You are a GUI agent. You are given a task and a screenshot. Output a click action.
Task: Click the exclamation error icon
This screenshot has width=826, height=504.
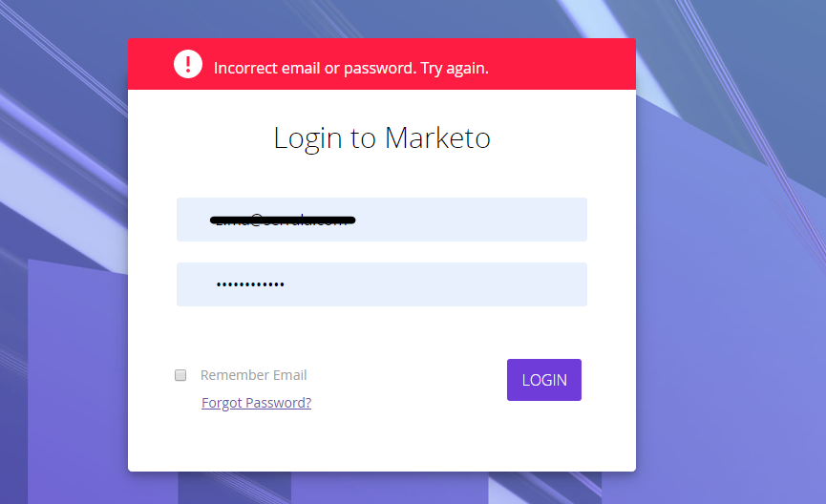click(188, 64)
